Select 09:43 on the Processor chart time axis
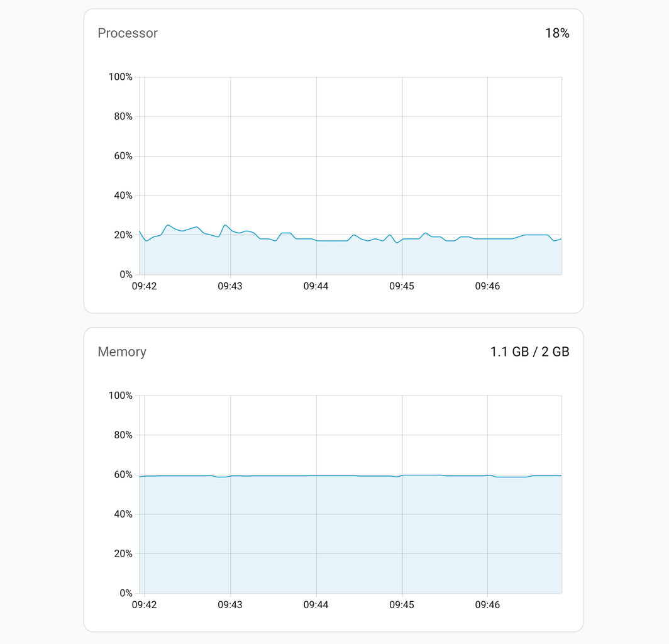669x644 pixels. click(230, 286)
